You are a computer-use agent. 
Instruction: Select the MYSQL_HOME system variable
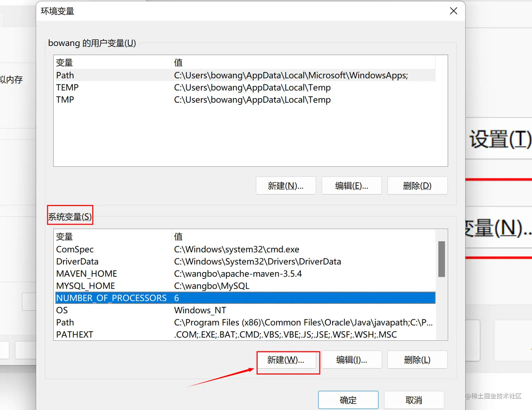pyautogui.click(x=245, y=286)
